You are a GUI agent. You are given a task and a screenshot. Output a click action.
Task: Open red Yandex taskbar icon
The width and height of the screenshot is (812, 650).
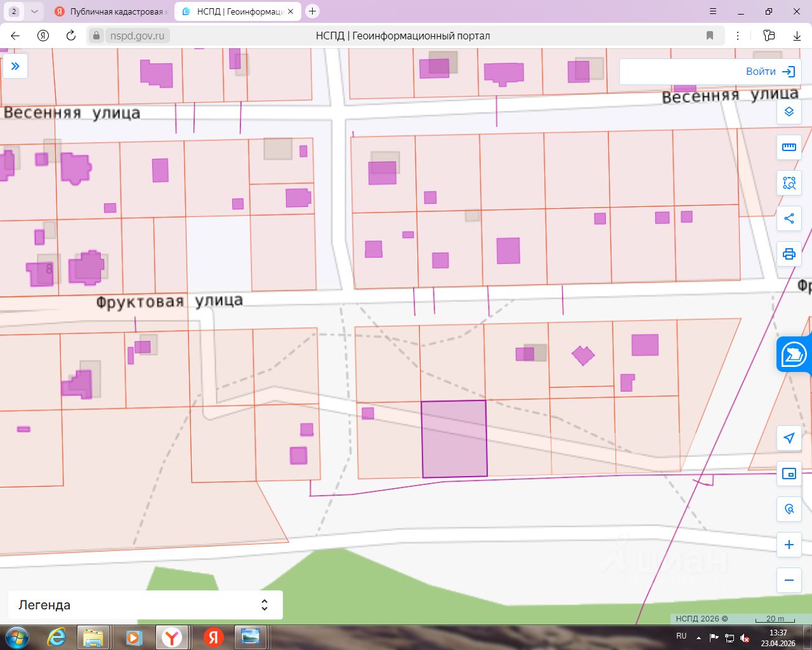tap(214, 637)
